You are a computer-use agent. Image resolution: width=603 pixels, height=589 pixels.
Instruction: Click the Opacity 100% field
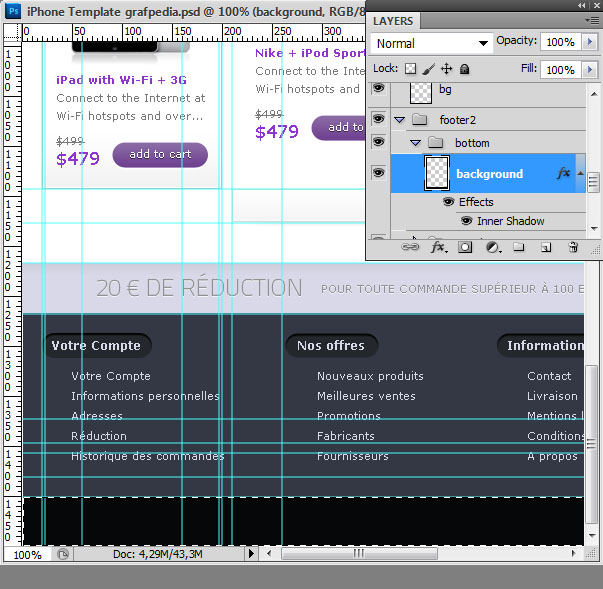coord(561,42)
